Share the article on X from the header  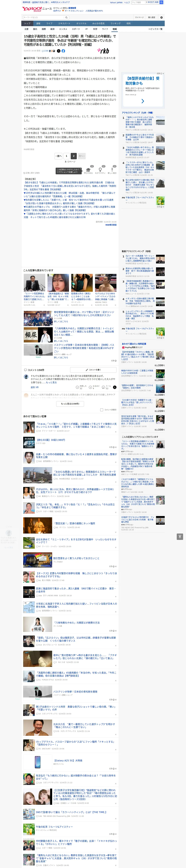(x=59, y=51)
